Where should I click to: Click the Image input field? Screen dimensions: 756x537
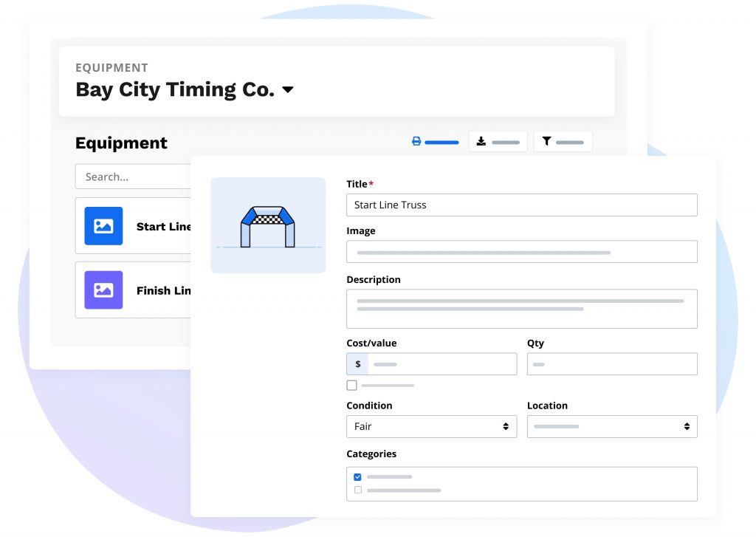tap(521, 252)
